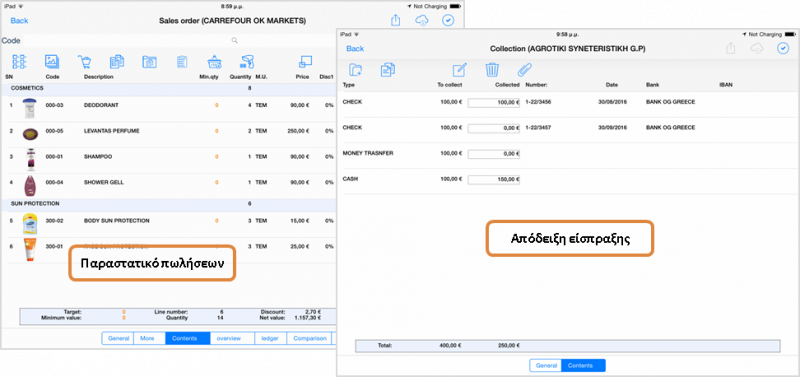Click the Quantity column header in Sales order
This screenshot has width=800, height=377.
click(240, 77)
